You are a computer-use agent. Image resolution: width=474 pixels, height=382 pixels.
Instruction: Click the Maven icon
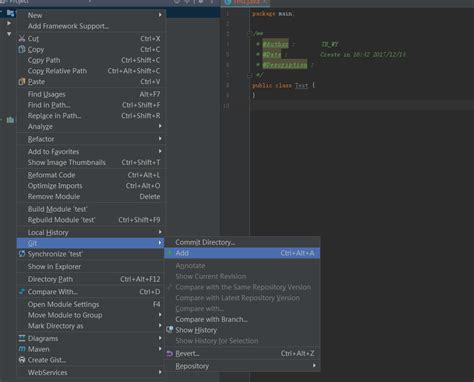pos(22,349)
